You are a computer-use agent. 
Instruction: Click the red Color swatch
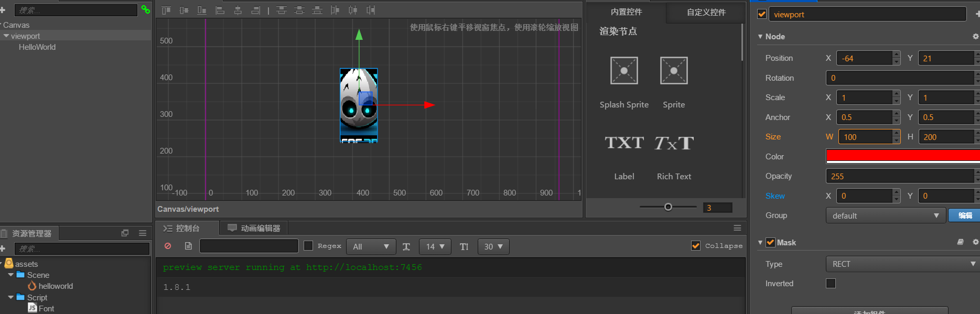click(903, 155)
